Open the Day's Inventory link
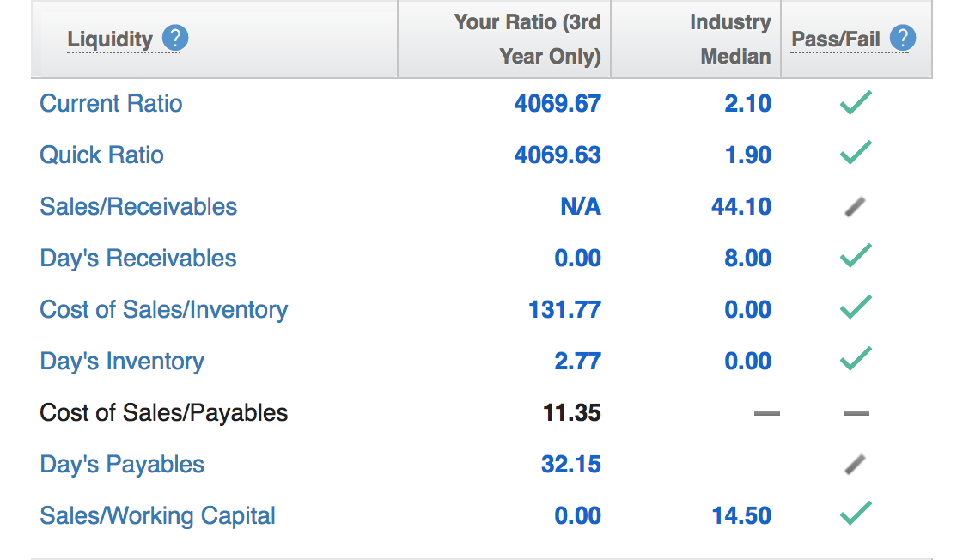This screenshot has height=560, width=969. point(122,362)
